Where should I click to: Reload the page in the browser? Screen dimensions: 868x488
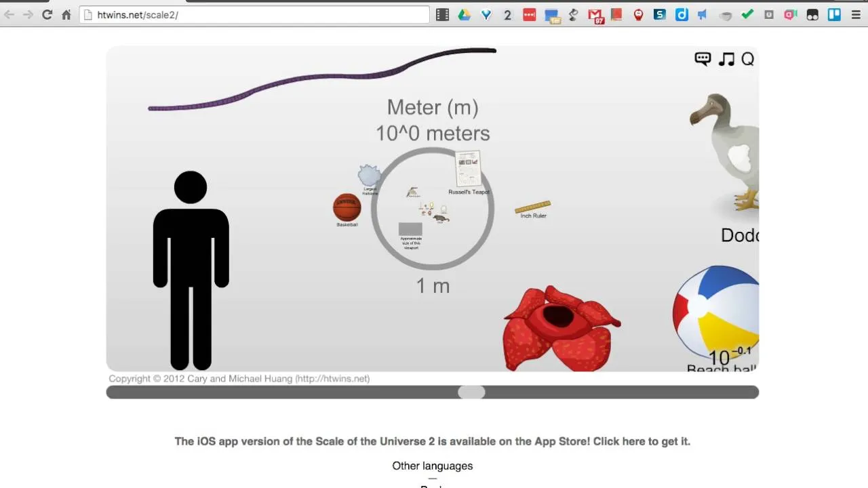(x=47, y=14)
